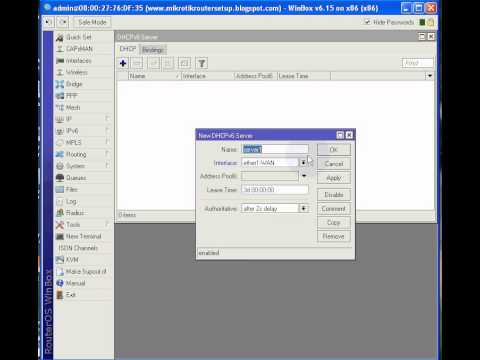Open the PPP menu item
480x360 pixels.
pos(71,96)
